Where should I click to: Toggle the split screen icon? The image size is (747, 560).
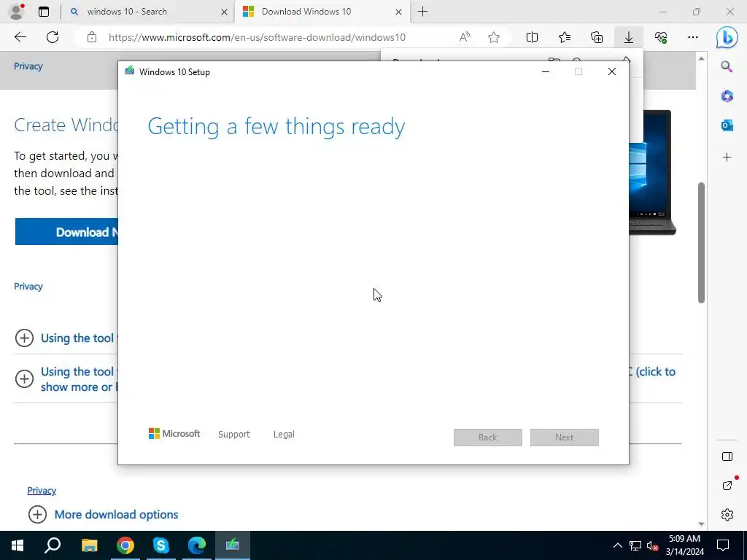[x=532, y=37]
